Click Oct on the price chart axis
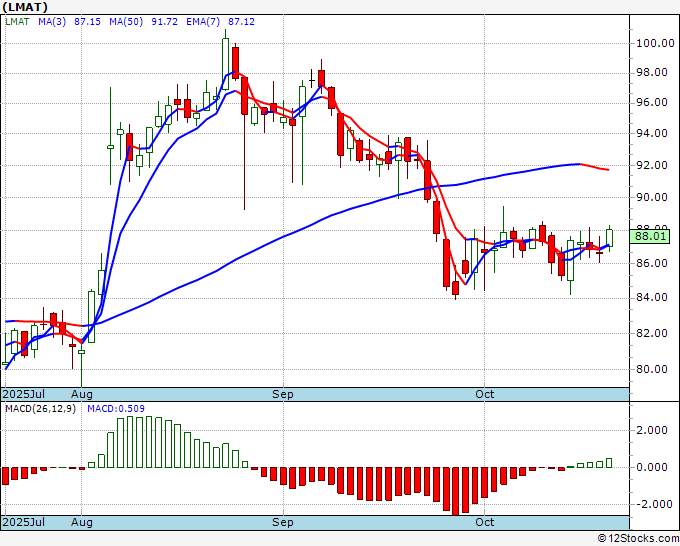Viewport: 680px width, 546px height. coord(484,394)
